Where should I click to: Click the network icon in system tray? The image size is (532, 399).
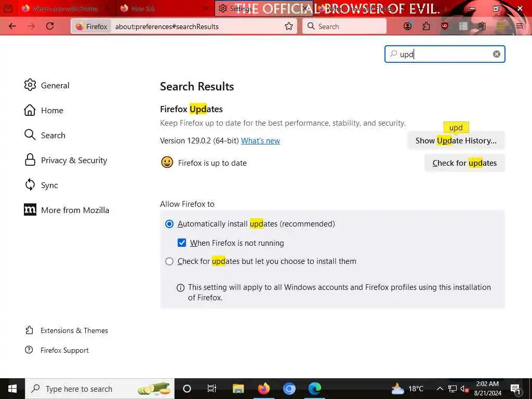pos(453,389)
